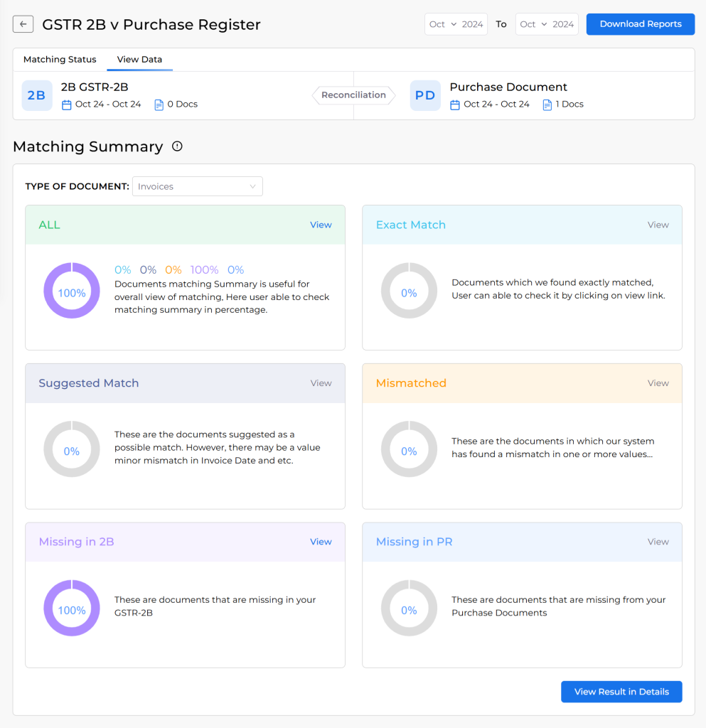Click the From year 2024 field
Screen dimensions: 706x728
point(473,24)
